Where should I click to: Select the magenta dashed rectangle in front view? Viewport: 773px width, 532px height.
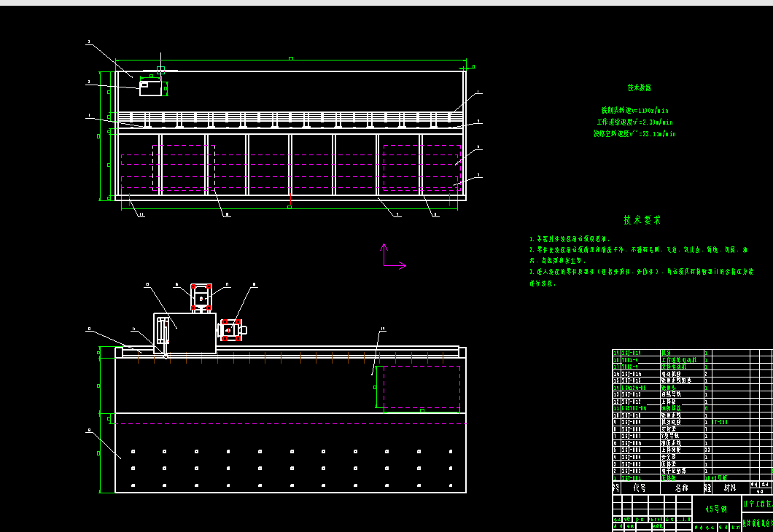[422, 387]
